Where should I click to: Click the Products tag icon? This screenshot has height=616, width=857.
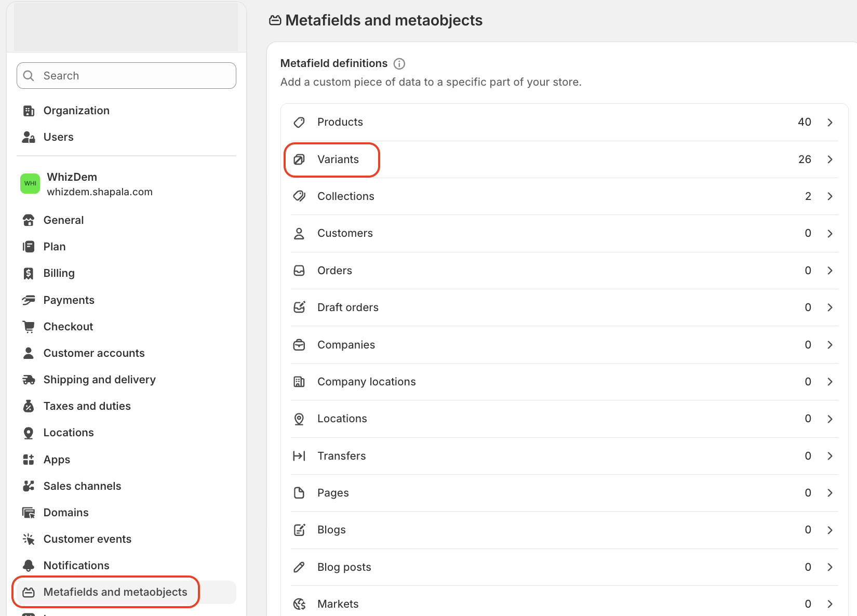[x=299, y=122]
